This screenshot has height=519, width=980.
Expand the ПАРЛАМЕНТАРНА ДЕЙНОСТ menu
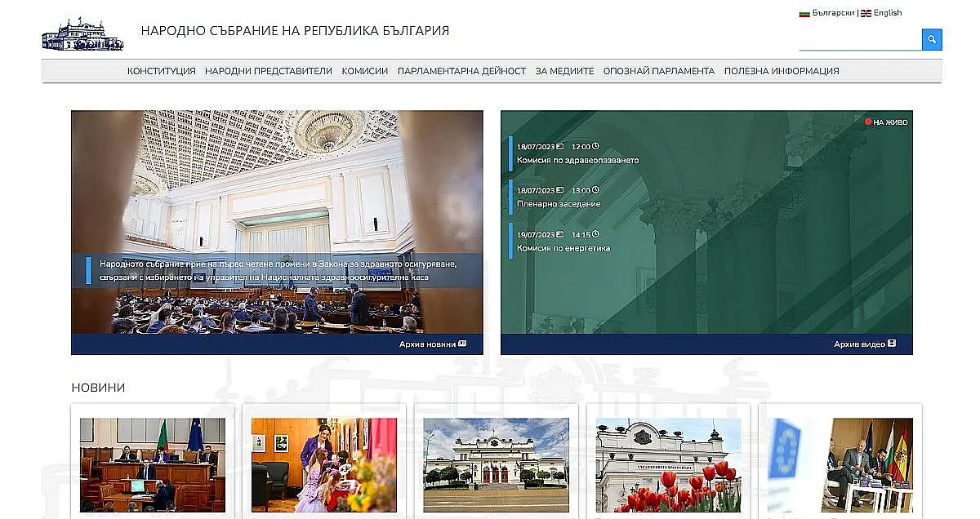point(461,71)
